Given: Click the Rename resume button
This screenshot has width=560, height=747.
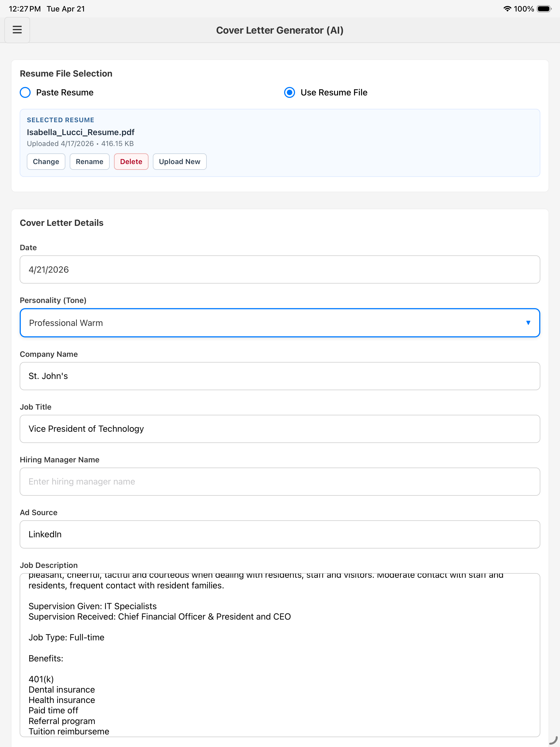Looking at the screenshot, I should pos(89,161).
